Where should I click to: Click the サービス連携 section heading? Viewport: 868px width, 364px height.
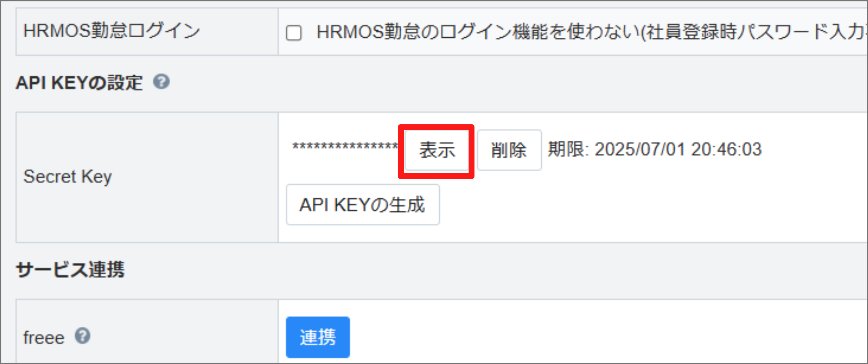pos(70,270)
